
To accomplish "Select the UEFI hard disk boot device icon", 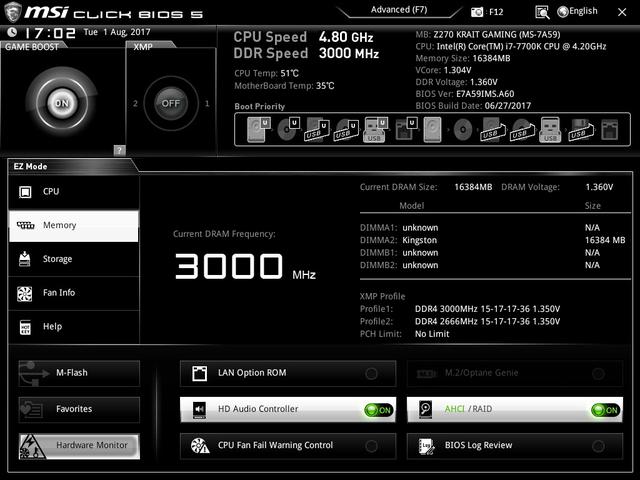I will [259, 129].
